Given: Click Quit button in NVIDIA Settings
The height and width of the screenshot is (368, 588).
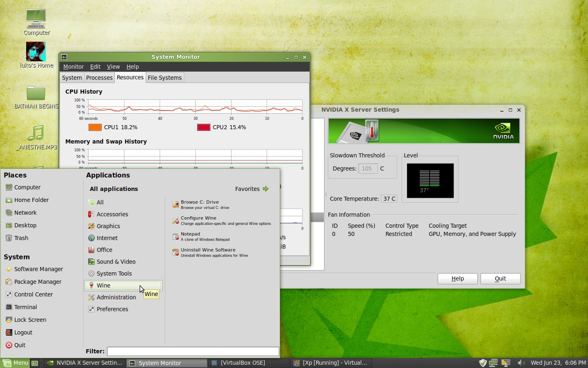Looking at the screenshot, I should point(500,278).
